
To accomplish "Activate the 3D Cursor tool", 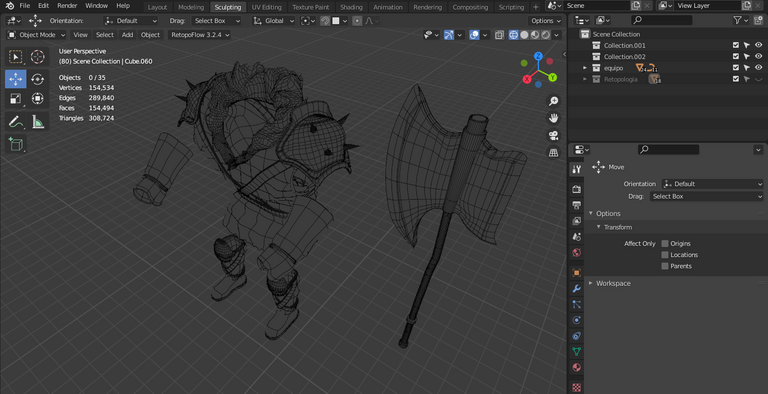I will (x=38, y=57).
